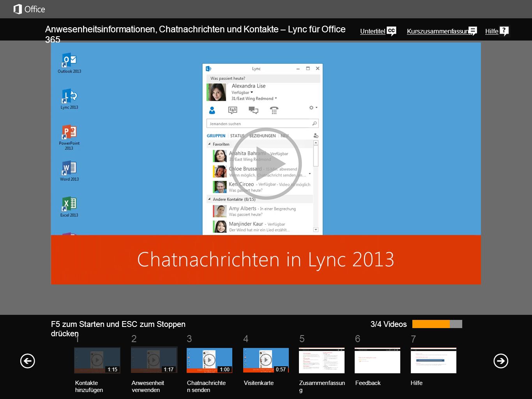Open Zusammenfassung slide thumbnail

pos(322,360)
